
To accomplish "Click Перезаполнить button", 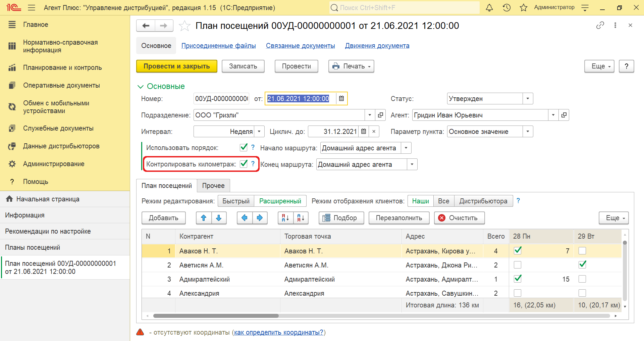I will coord(399,218).
